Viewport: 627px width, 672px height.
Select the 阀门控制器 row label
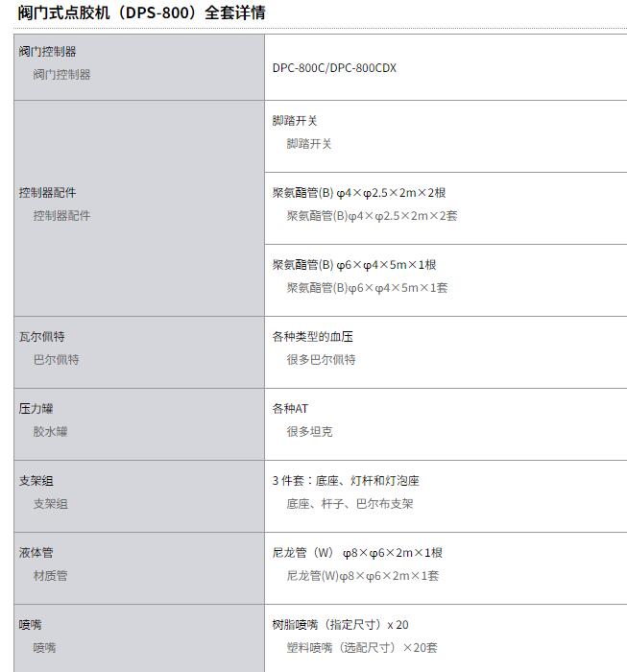(47, 52)
